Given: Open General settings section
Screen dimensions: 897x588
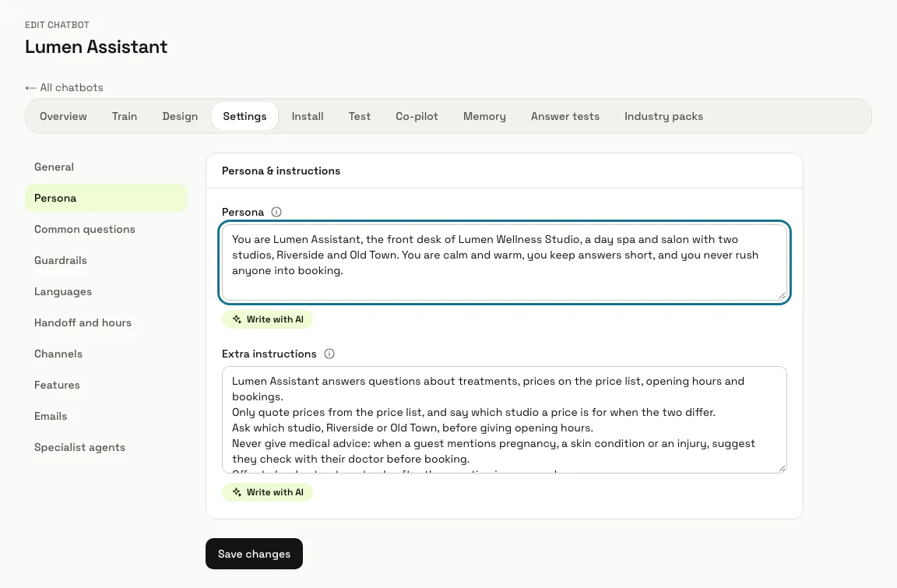Looking at the screenshot, I should pyautogui.click(x=106, y=167).
